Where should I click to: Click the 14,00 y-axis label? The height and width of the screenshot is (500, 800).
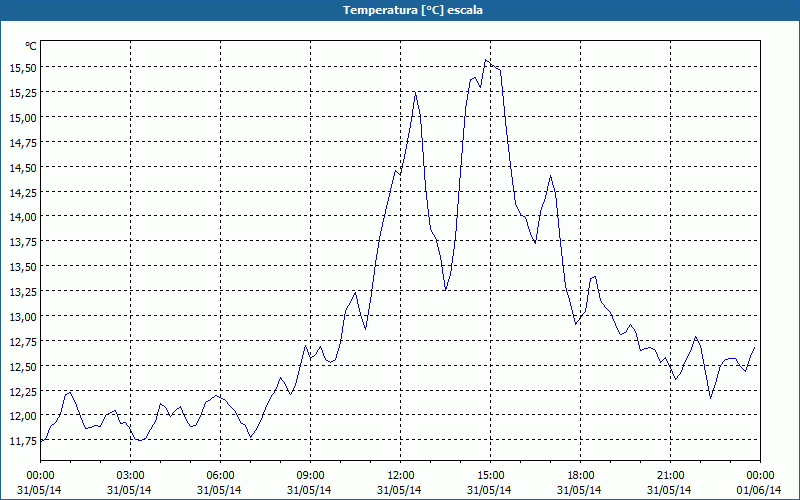23,217
